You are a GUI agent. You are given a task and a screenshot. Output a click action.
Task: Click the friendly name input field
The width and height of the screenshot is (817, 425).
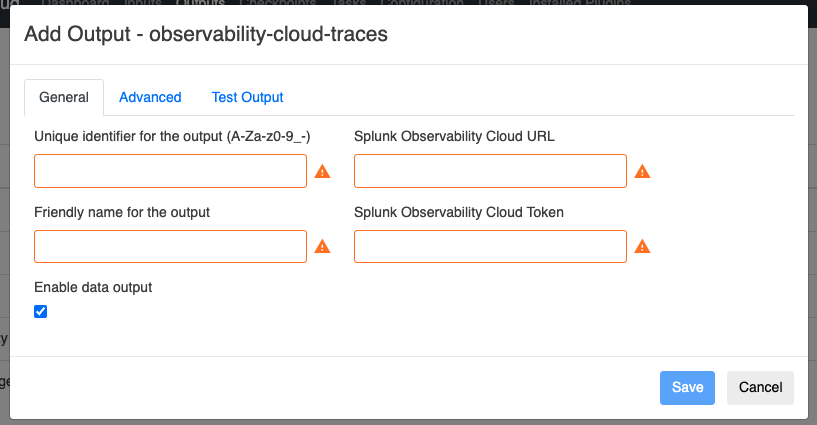point(170,246)
